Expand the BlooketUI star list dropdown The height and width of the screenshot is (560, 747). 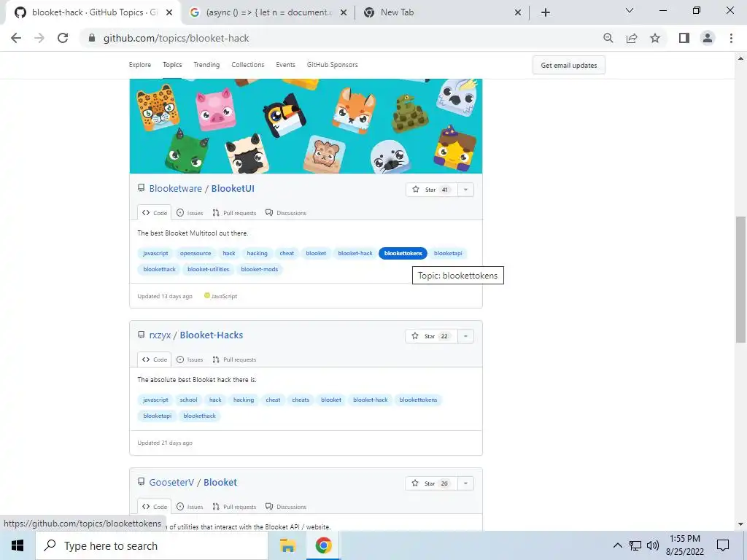[x=465, y=190]
